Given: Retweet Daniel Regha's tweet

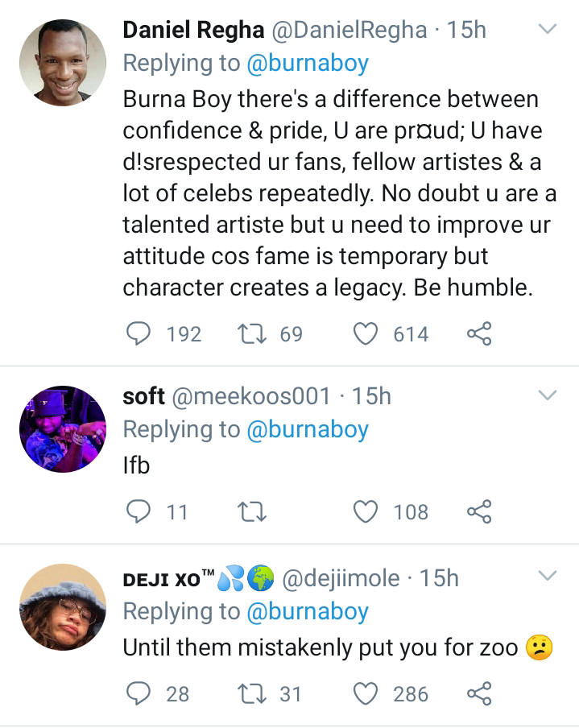Looking at the screenshot, I should (252, 333).
